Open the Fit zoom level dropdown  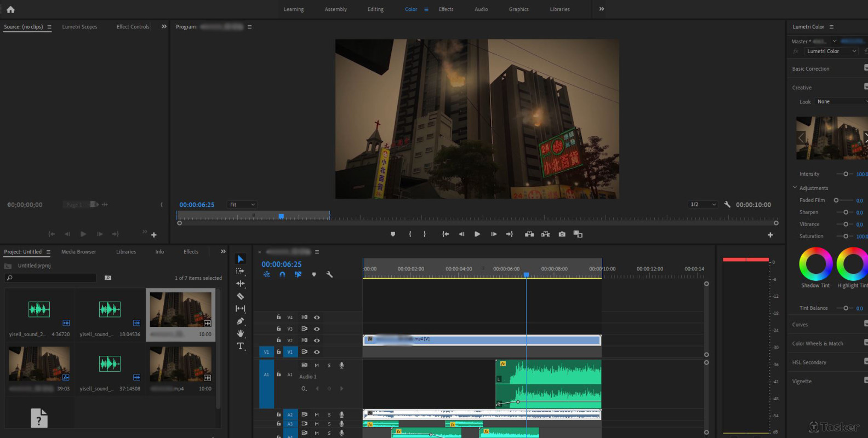pos(242,205)
